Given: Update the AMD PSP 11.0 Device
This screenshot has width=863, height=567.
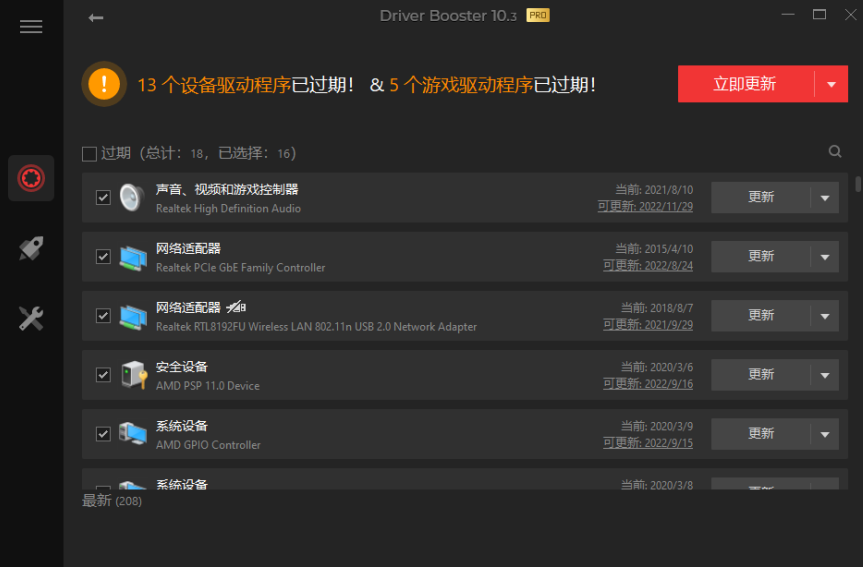Looking at the screenshot, I should pos(761,375).
